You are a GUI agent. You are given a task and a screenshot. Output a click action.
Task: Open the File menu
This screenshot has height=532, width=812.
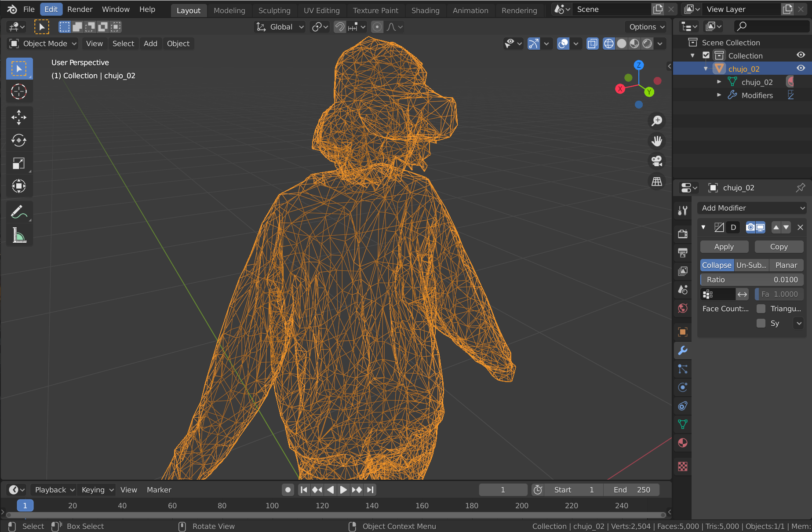pyautogui.click(x=29, y=9)
